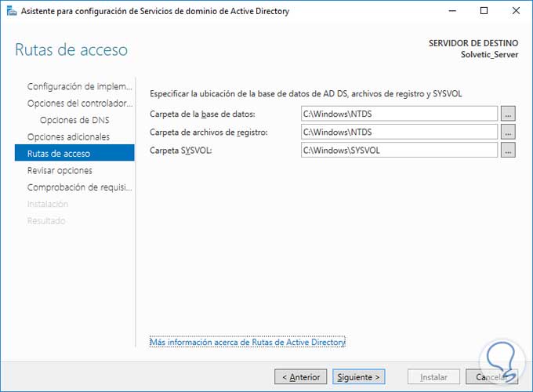Click the 'Carpeta de la base de datos:' label

pyautogui.click(x=202, y=114)
